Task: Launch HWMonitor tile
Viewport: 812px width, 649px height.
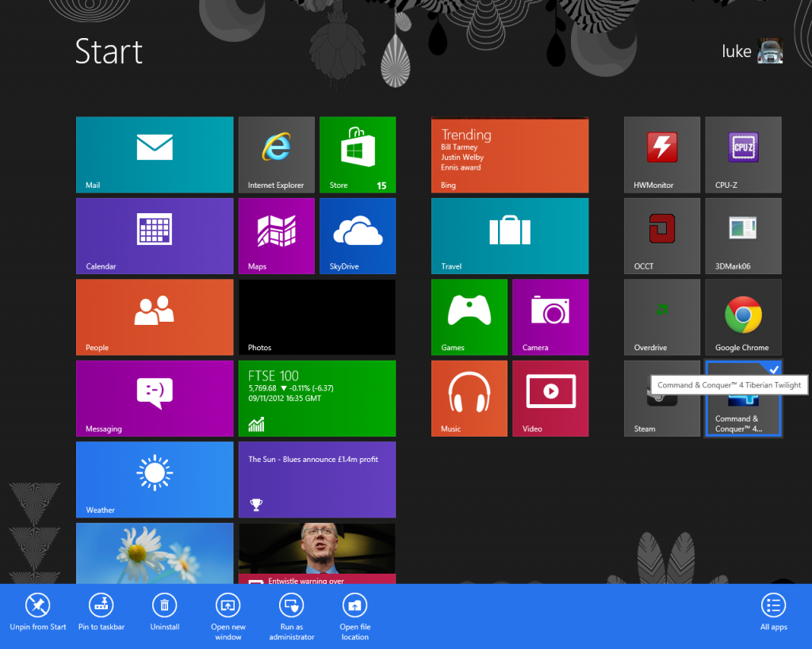Action: tap(662, 155)
